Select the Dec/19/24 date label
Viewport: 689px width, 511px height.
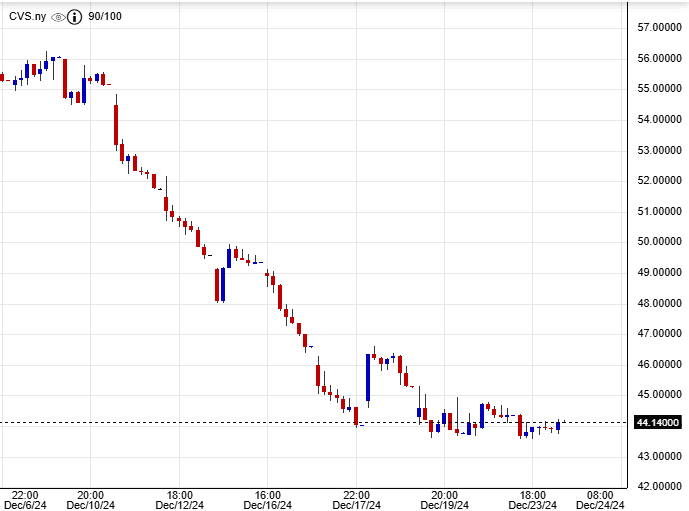coord(444,505)
